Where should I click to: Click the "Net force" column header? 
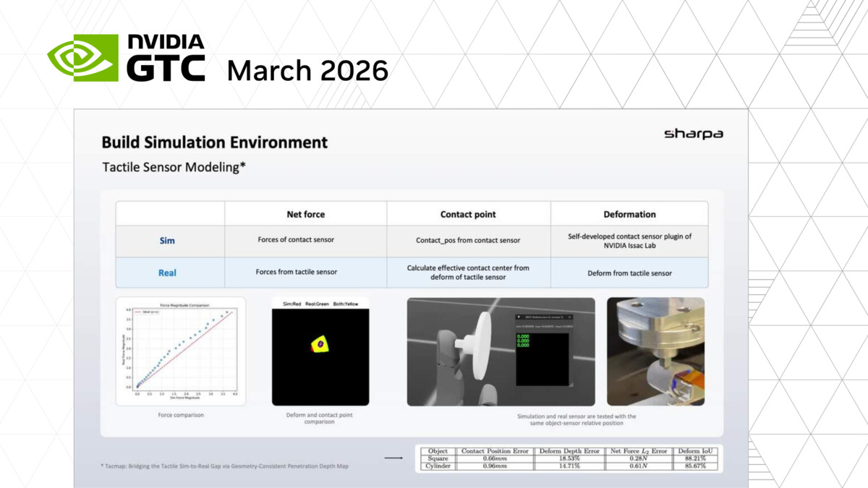point(306,214)
